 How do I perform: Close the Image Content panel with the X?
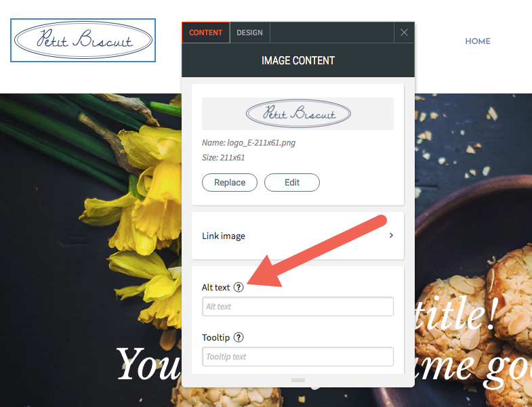(x=404, y=33)
